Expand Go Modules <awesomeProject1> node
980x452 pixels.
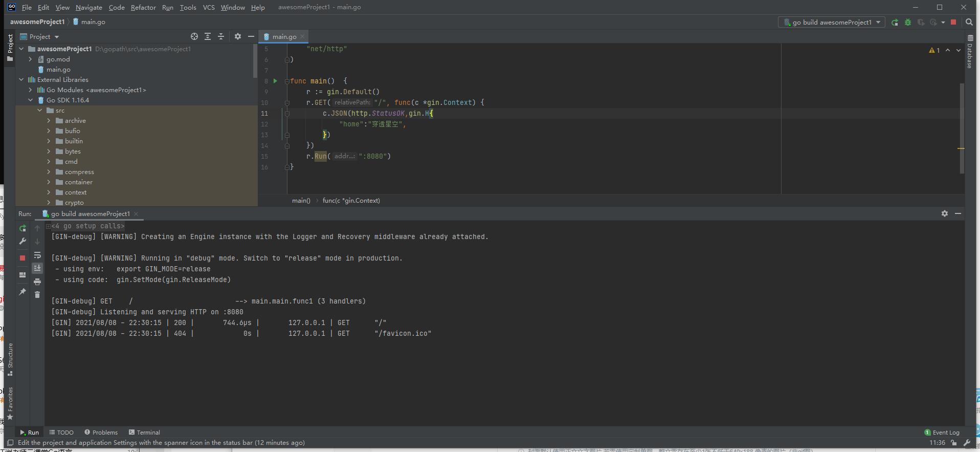coord(31,90)
